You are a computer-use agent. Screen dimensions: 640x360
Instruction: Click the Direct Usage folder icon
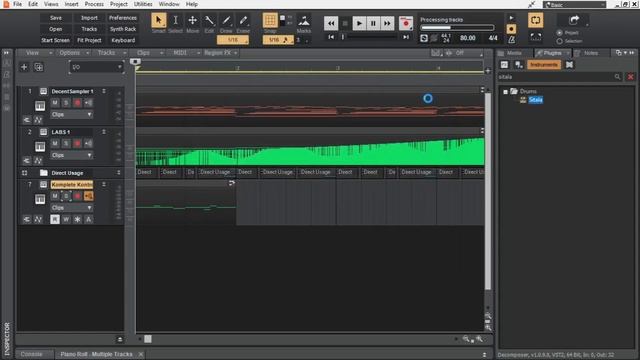coord(43,173)
